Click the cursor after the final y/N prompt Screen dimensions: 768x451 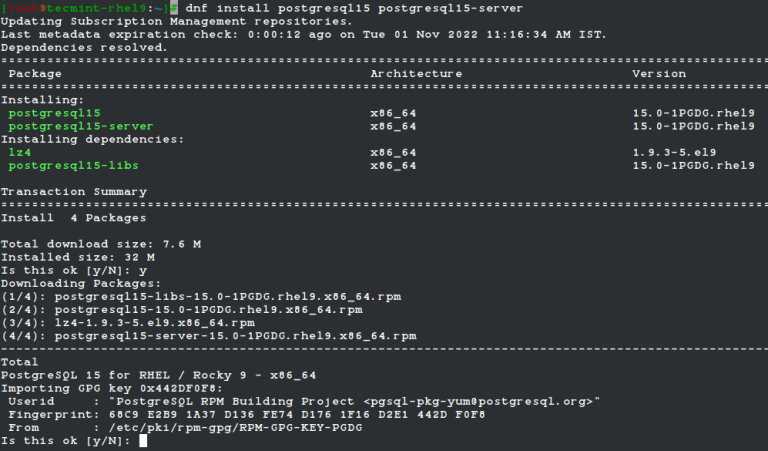[143, 439]
